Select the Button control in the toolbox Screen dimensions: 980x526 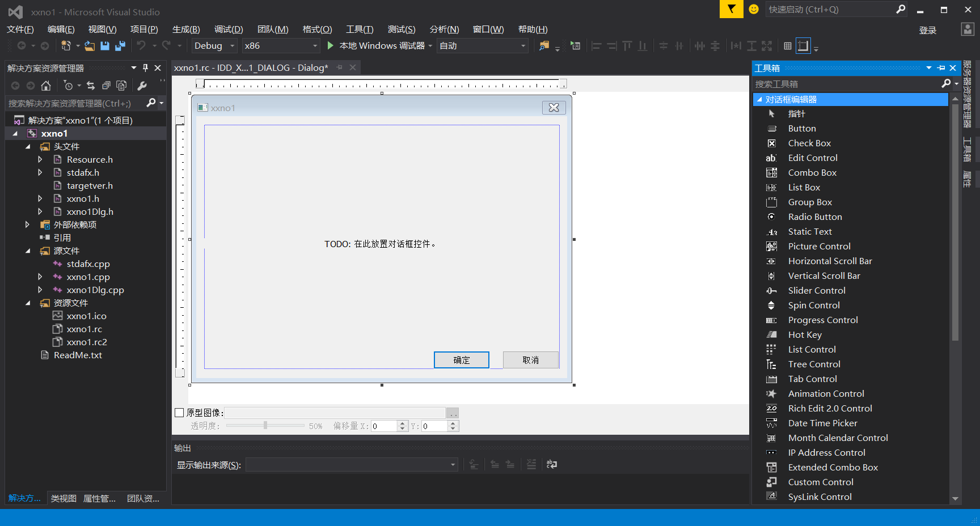coord(801,128)
